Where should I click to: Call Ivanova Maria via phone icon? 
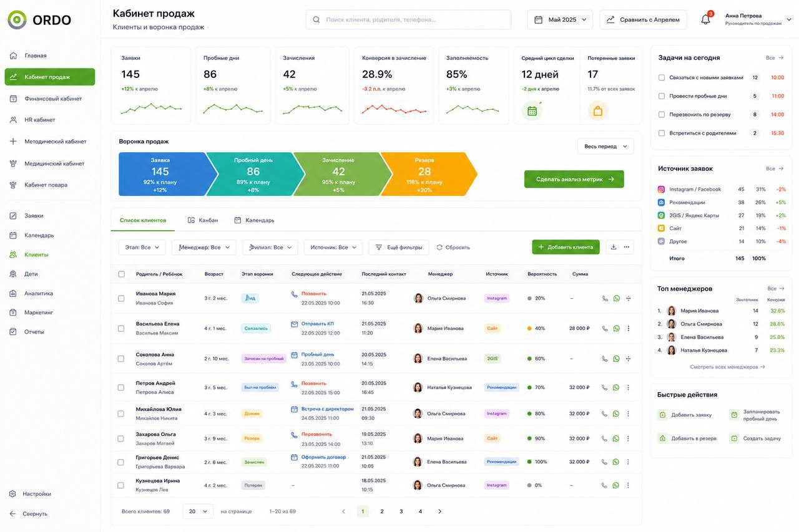604,298
